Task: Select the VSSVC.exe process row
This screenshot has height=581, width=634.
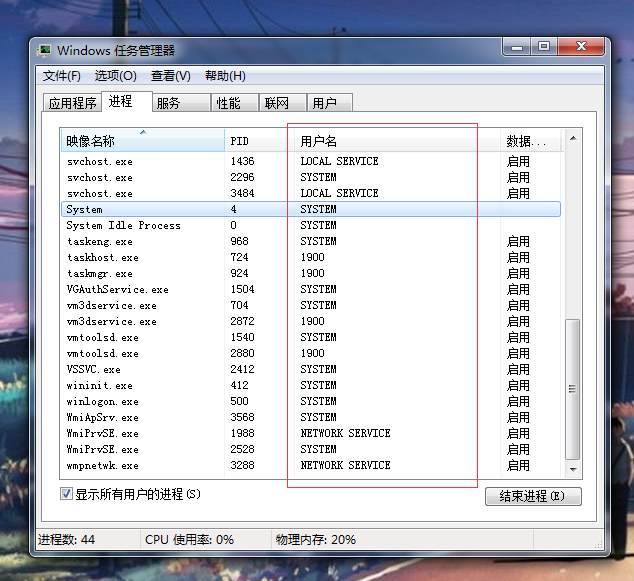Action: click(311, 369)
